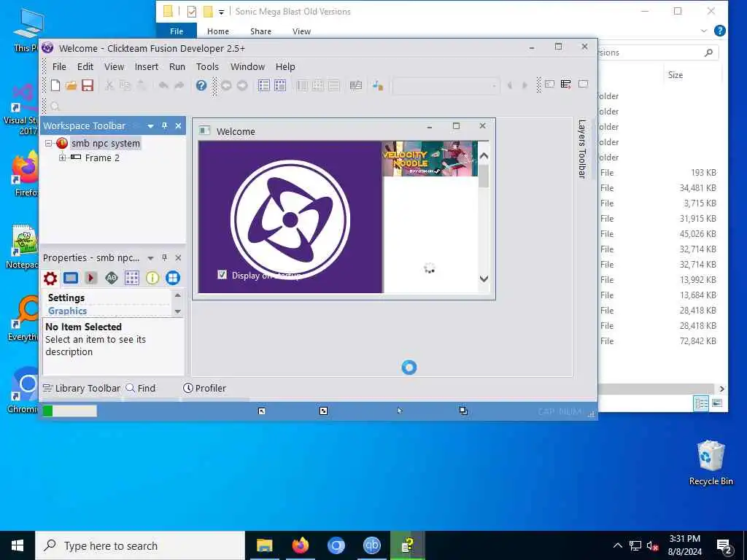Create a new application with New icon
747x560 pixels.
click(55, 85)
